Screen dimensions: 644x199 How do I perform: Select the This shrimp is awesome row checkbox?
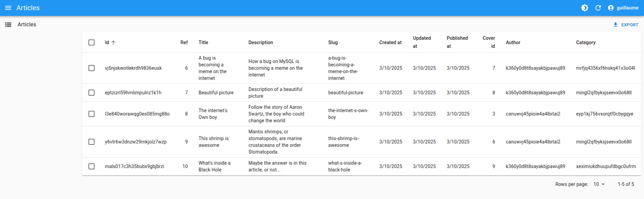click(91, 142)
